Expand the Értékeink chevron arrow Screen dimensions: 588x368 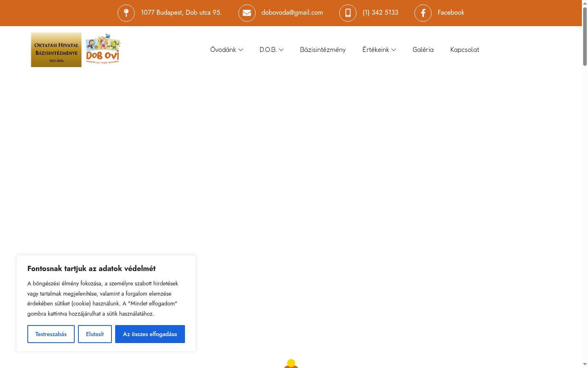(x=394, y=50)
